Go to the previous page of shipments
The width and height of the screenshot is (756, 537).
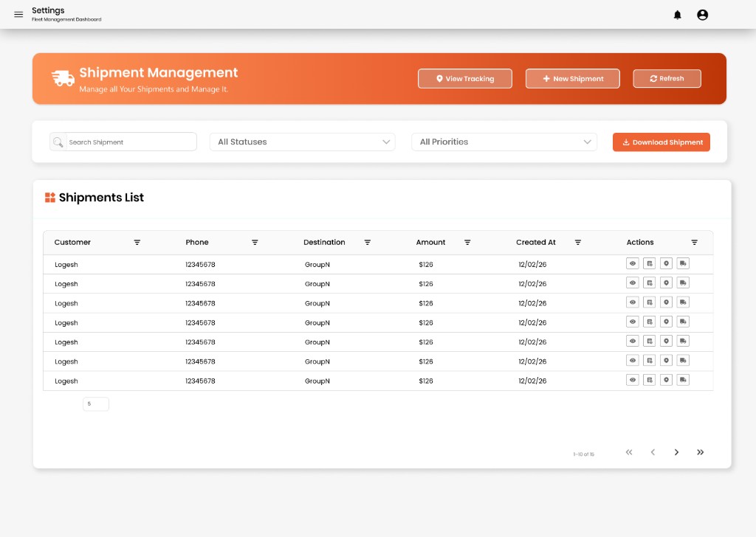click(653, 451)
